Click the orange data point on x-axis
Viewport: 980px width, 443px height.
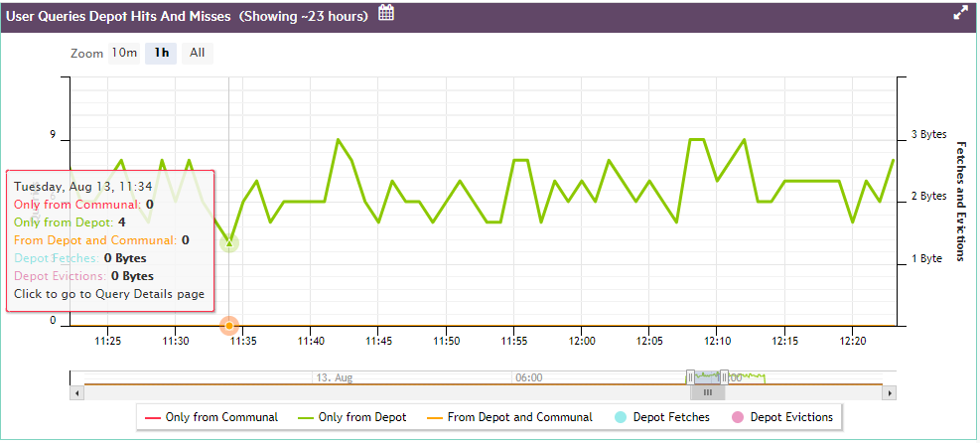[229, 325]
